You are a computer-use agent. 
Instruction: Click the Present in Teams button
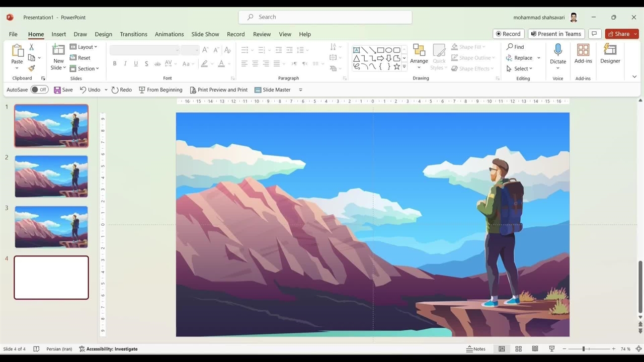555,34
